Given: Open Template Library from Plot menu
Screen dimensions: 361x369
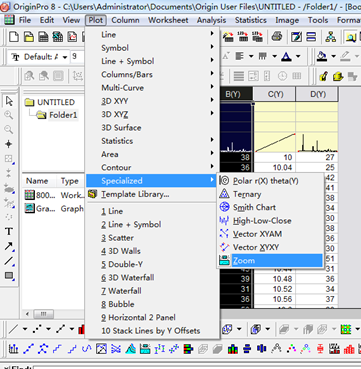Looking at the screenshot, I should click(152, 194).
